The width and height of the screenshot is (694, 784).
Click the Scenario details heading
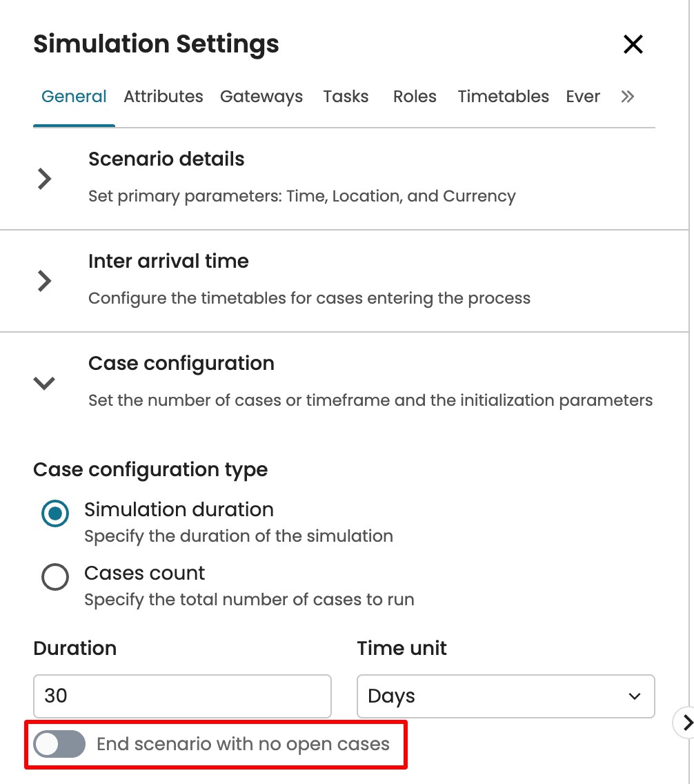pos(166,159)
